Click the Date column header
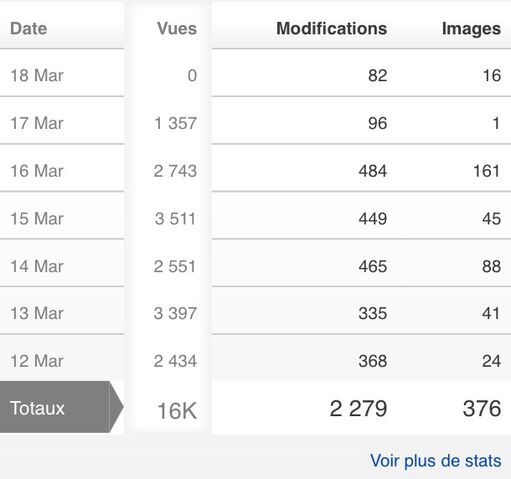 29,28
